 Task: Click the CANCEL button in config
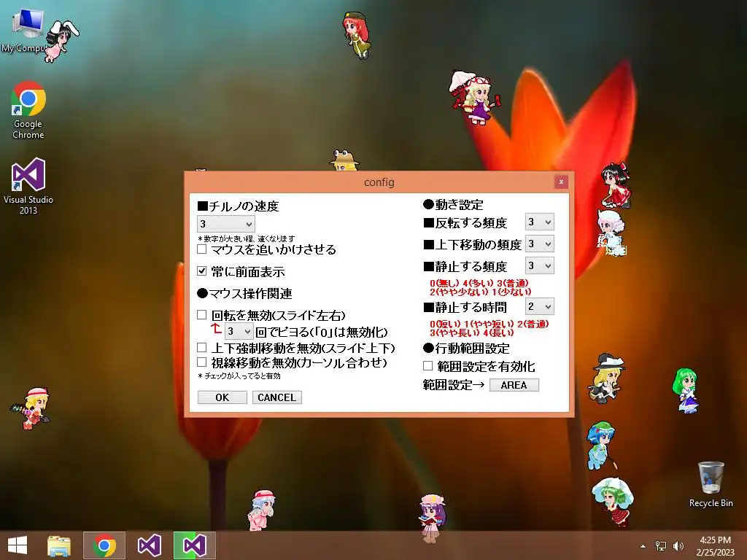pyautogui.click(x=276, y=397)
